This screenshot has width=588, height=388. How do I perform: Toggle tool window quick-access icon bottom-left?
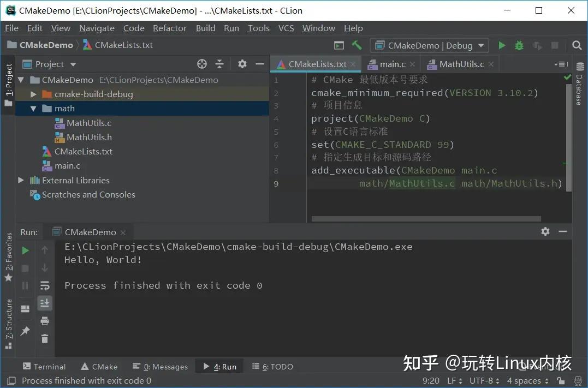coord(11,381)
